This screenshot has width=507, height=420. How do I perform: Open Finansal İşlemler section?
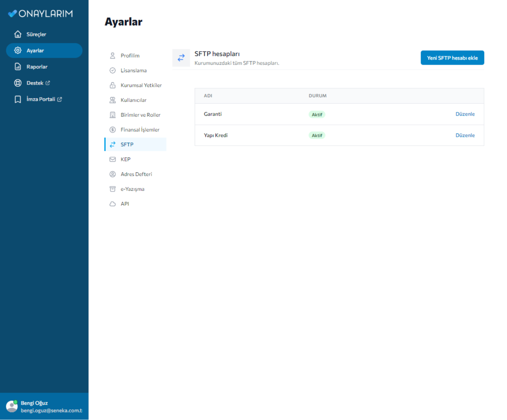(140, 130)
